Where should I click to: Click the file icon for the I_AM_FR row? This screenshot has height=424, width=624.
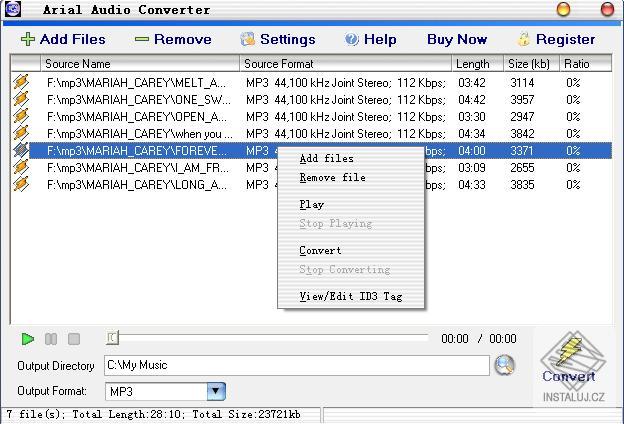[21, 167]
